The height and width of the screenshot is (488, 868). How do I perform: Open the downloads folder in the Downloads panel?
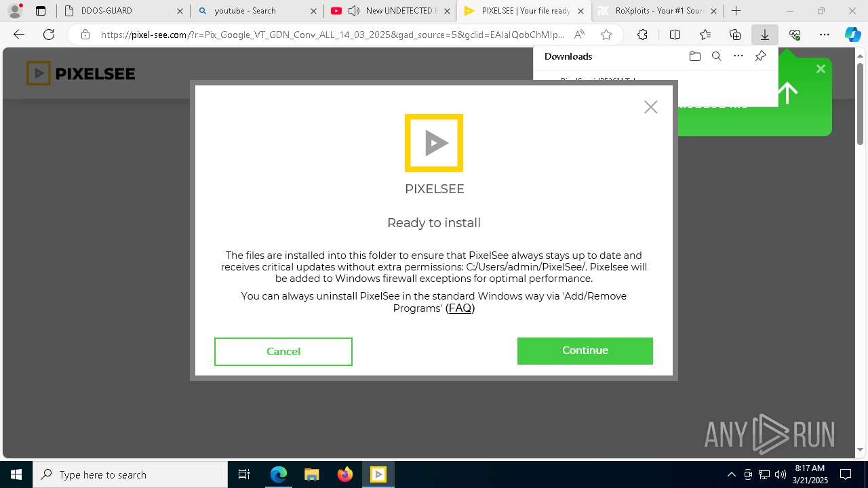694,56
